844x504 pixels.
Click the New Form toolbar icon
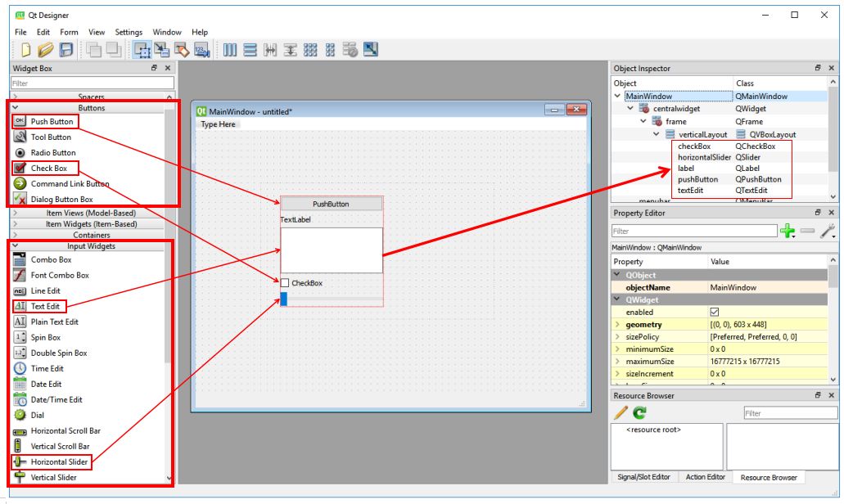point(25,50)
